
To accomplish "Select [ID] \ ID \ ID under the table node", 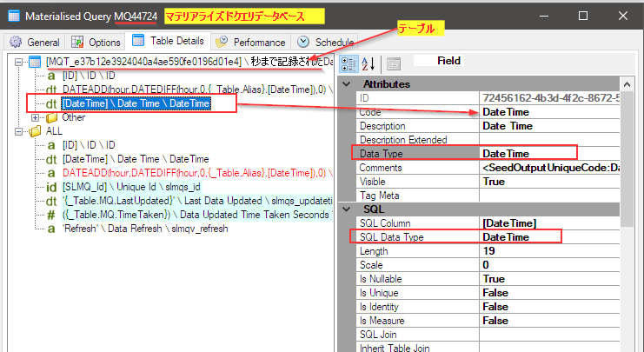I will pyautogui.click(x=89, y=76).
